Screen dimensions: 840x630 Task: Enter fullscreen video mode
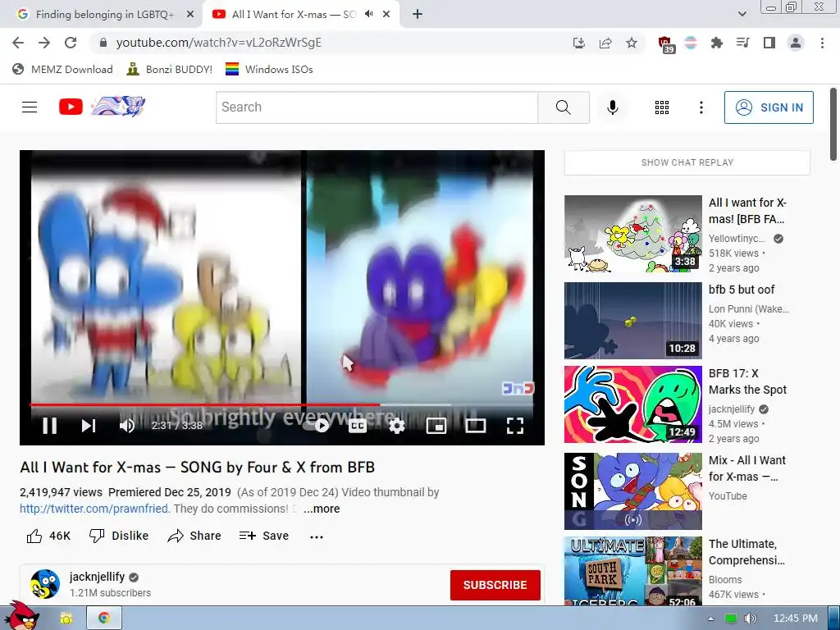(x=515, y=426)
